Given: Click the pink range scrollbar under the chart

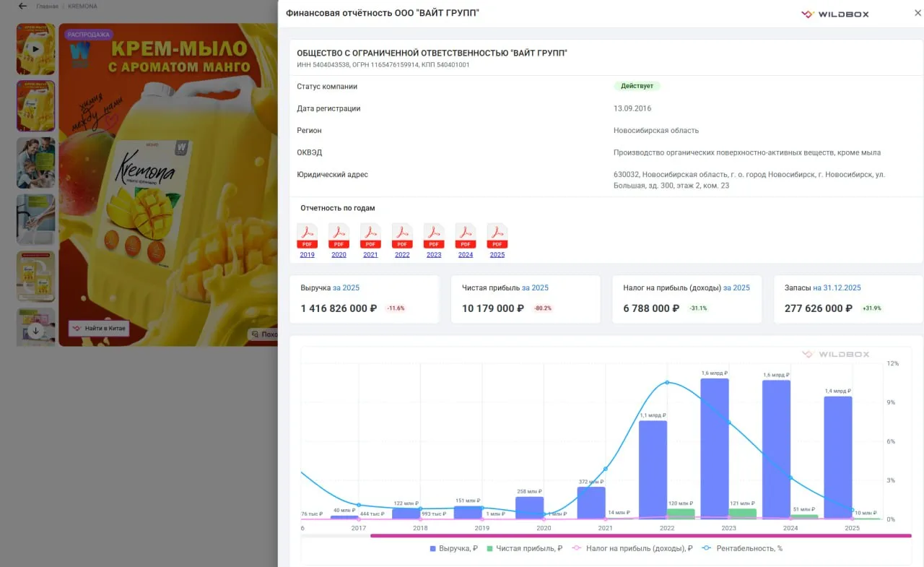Looking at the screenshot, I should click(x=641, y=536).
